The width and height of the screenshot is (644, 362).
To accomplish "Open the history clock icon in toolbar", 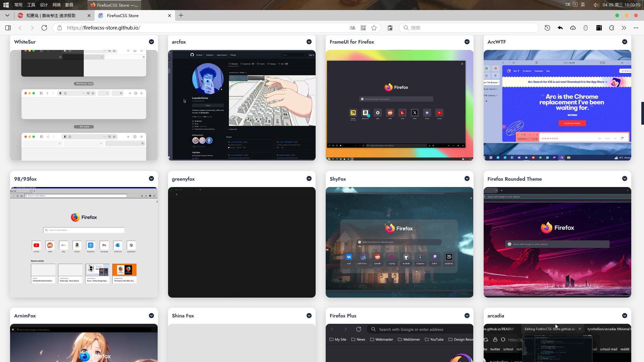I will (547, 28).
